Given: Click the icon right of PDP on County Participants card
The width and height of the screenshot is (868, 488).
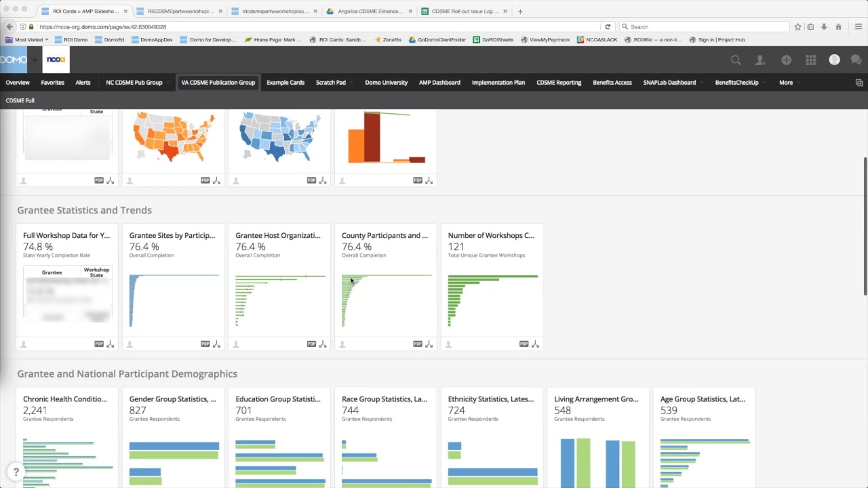Looking at the screenshot, I should (x=429, y=344).
